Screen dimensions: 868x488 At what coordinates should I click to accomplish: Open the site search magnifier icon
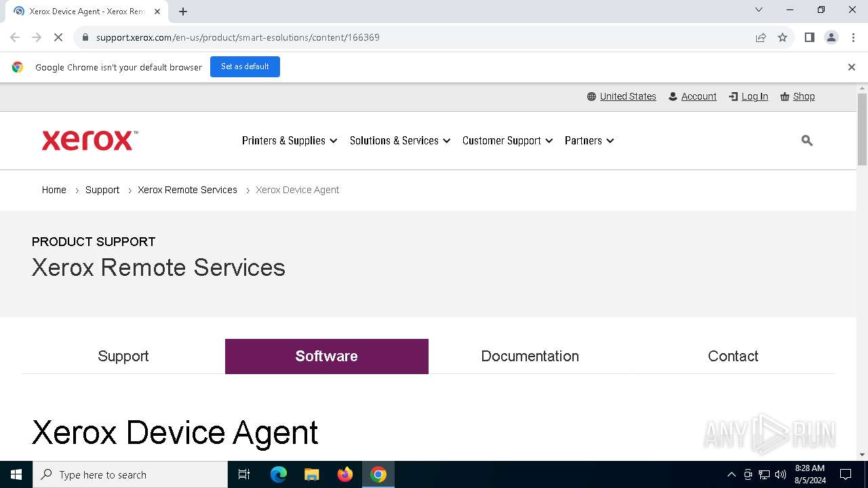(x=807, y=140)
